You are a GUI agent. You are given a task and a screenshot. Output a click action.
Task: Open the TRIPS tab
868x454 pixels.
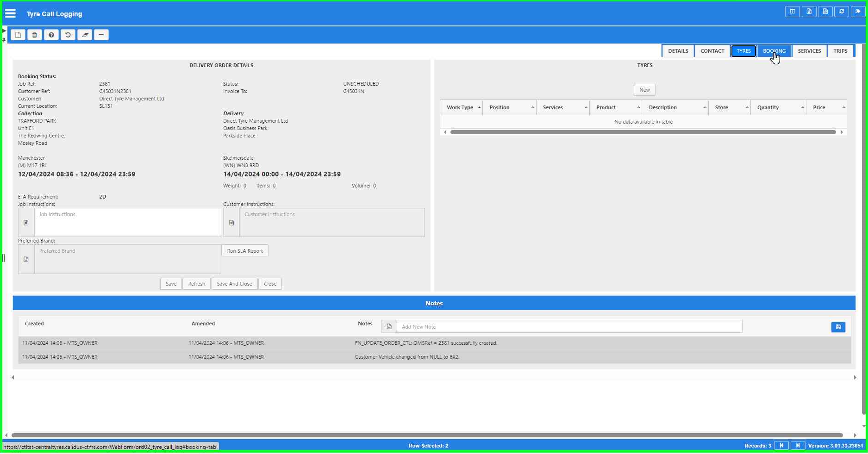point(840,51)
